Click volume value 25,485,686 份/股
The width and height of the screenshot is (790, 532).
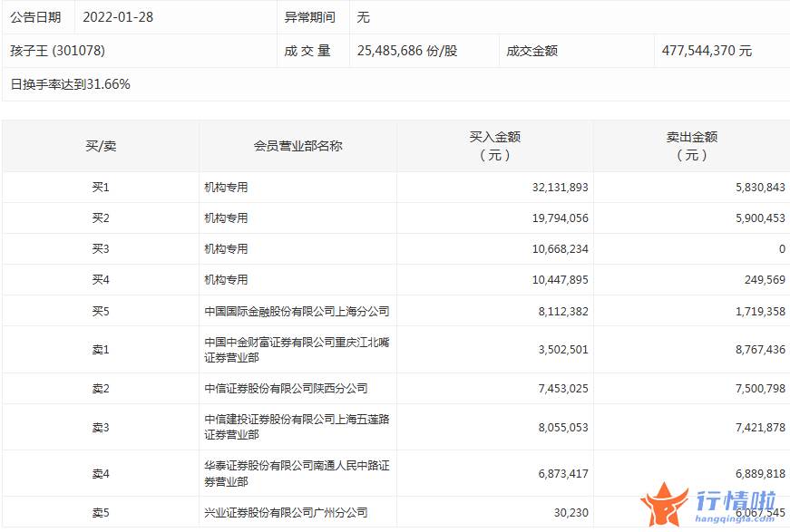click(x=407, y=51)
